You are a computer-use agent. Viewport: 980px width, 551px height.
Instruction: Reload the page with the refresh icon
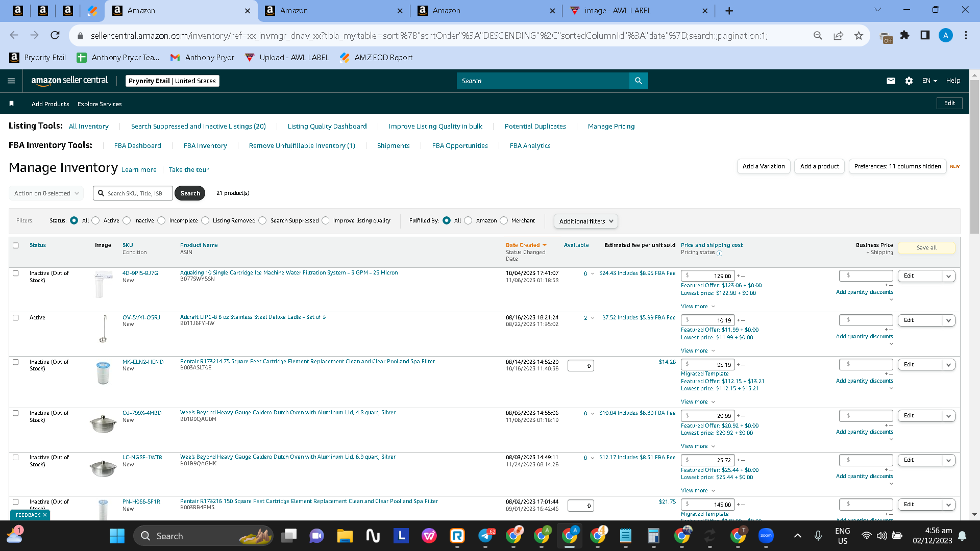point(55,35)
